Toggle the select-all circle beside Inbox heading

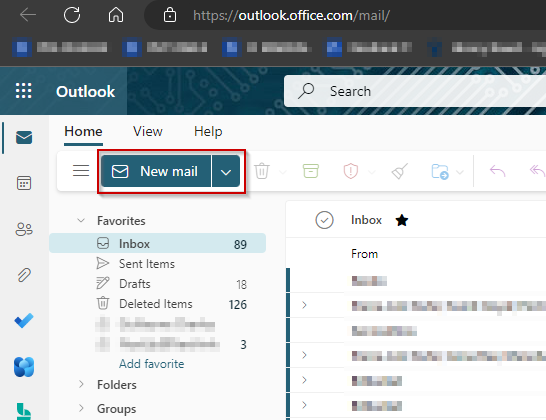[x=324, y=220]
